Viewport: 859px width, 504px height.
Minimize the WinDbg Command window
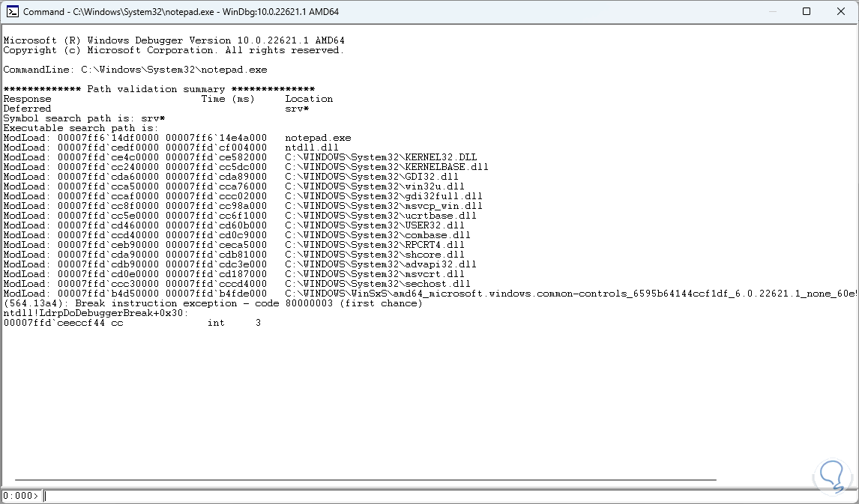773,11
